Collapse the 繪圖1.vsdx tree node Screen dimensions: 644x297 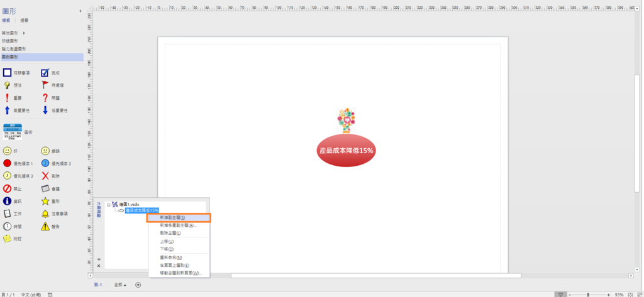click(108, 204)
